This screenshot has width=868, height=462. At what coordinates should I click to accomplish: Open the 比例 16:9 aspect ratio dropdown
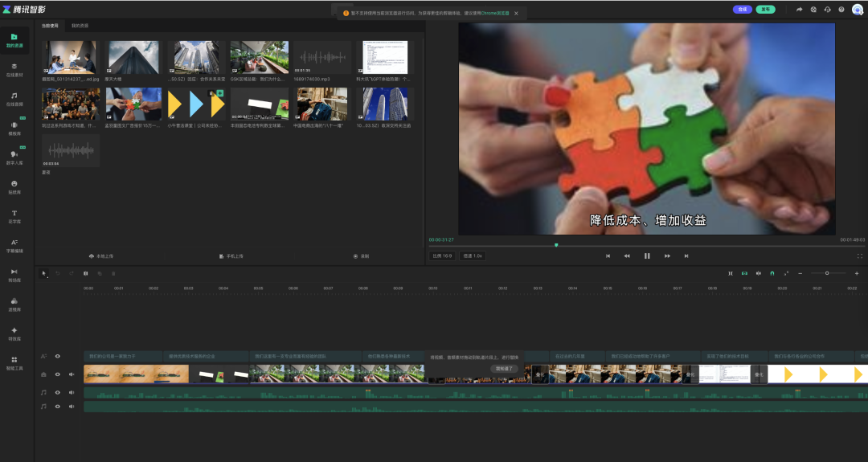442,256
